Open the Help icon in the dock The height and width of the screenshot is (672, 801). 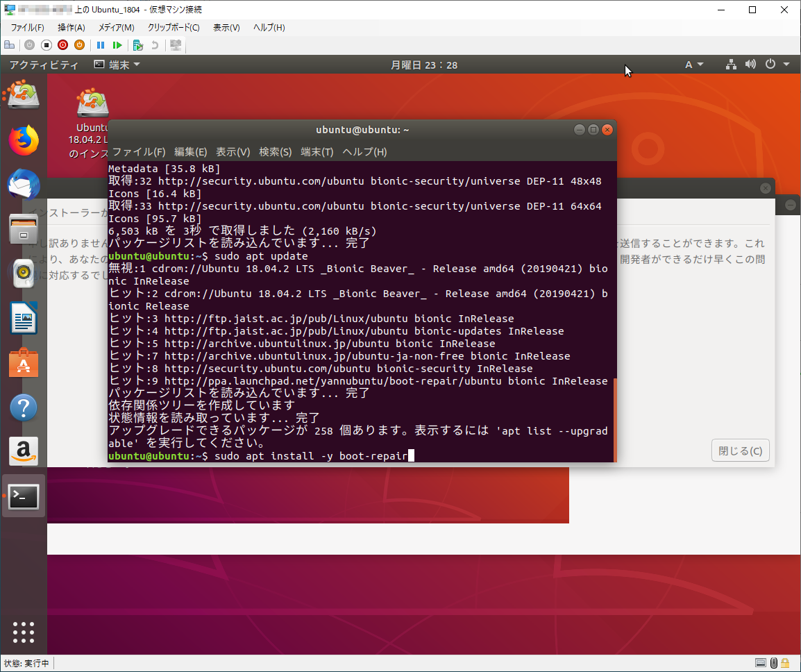(x=24, y=408)
